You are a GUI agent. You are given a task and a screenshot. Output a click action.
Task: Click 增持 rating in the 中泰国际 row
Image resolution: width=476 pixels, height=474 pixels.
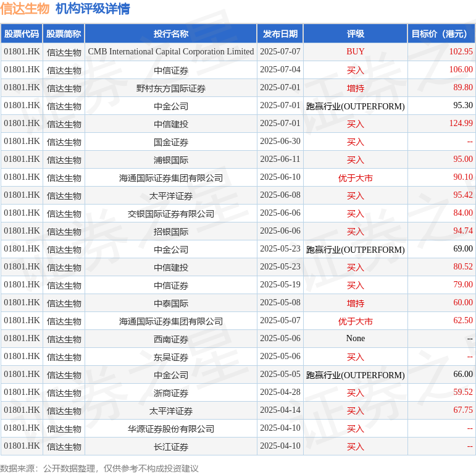(x=356, y=303)
